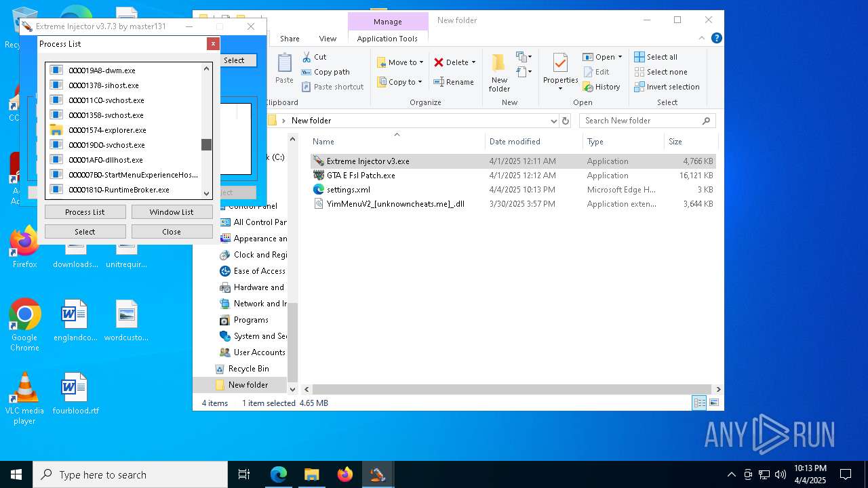Screen dimensions: 868x488
Task: Collapse the ribbon with chevron
Action: click(x=703, y=39)
